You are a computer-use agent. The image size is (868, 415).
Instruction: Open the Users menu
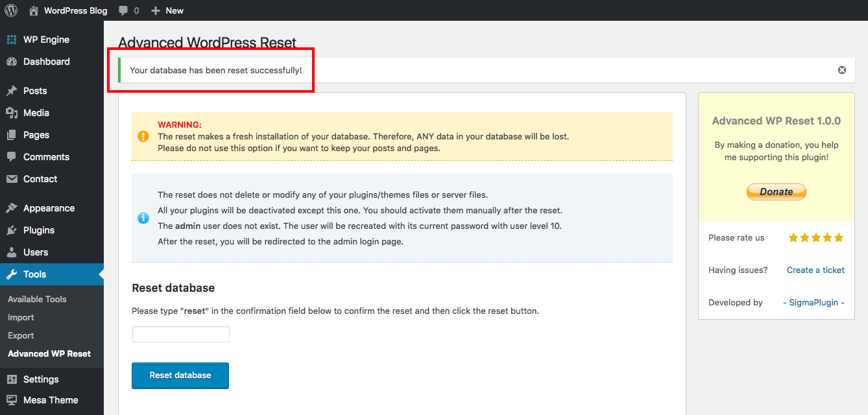(36, 252)
